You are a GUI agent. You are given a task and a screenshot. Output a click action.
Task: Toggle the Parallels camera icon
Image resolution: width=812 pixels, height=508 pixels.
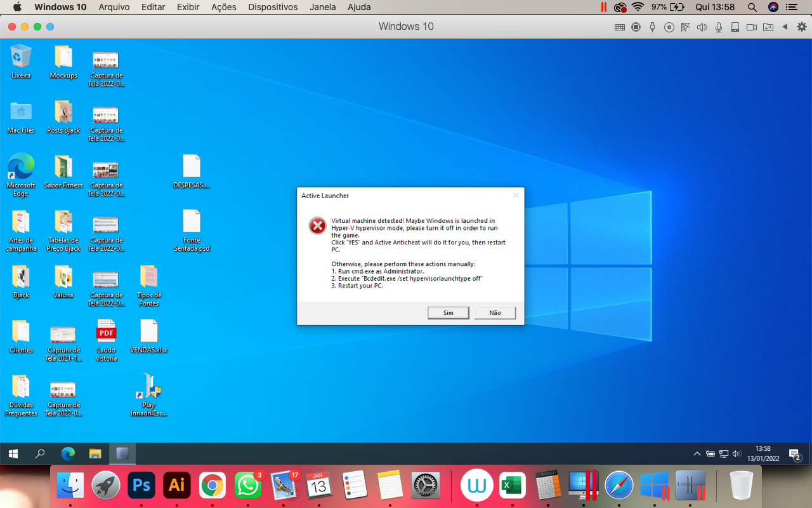tap(752, 27)
